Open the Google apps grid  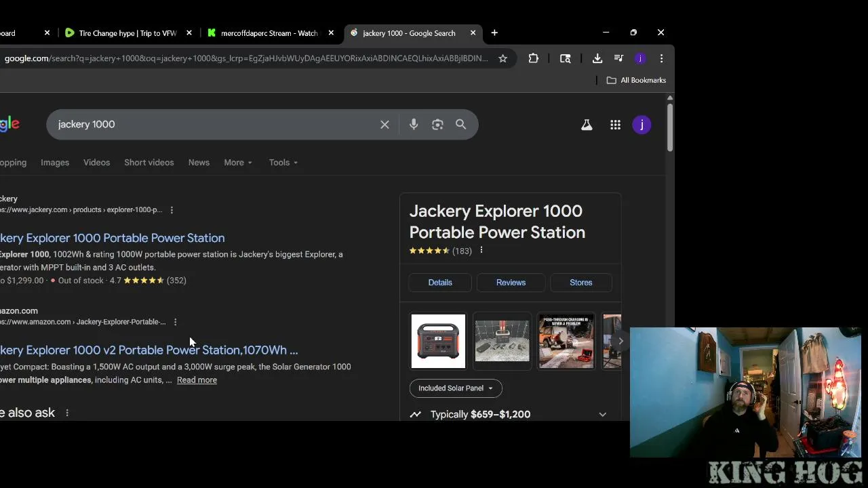point(615,125)
